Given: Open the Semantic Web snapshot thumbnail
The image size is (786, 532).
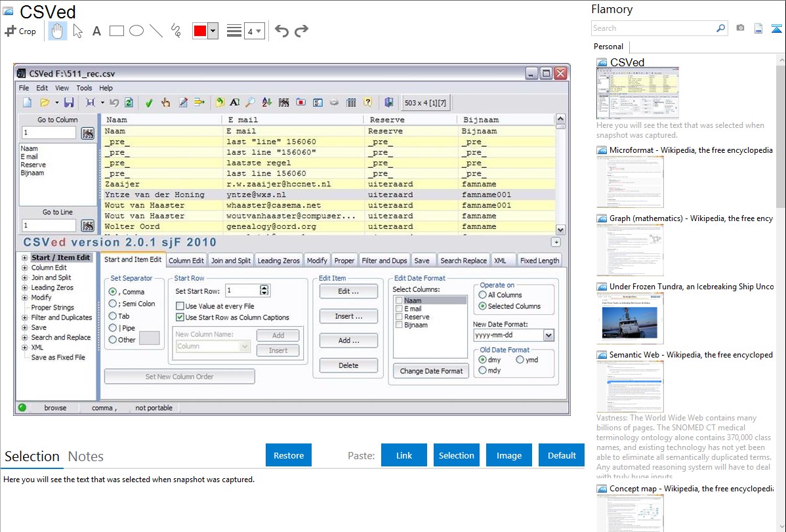Looking at the screenshot, I should pyautogui.click(x=630, y=386).
